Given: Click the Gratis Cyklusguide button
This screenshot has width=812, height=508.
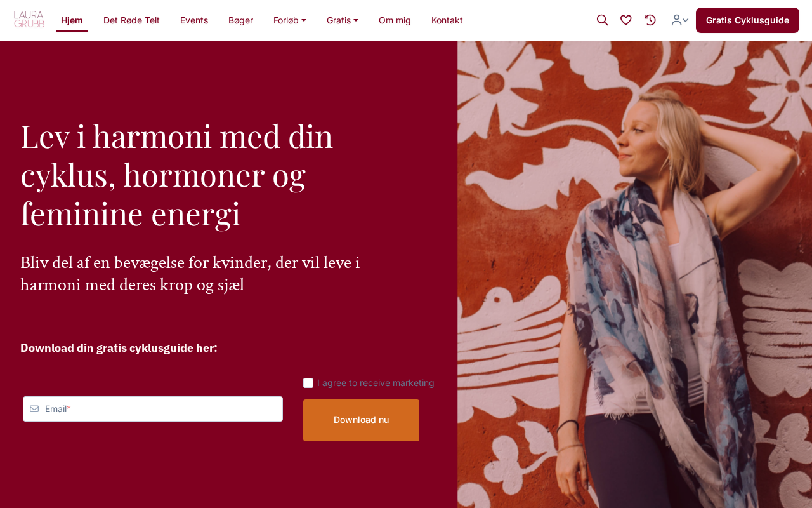Looking at the screenshot, I should tap(747, 20).
